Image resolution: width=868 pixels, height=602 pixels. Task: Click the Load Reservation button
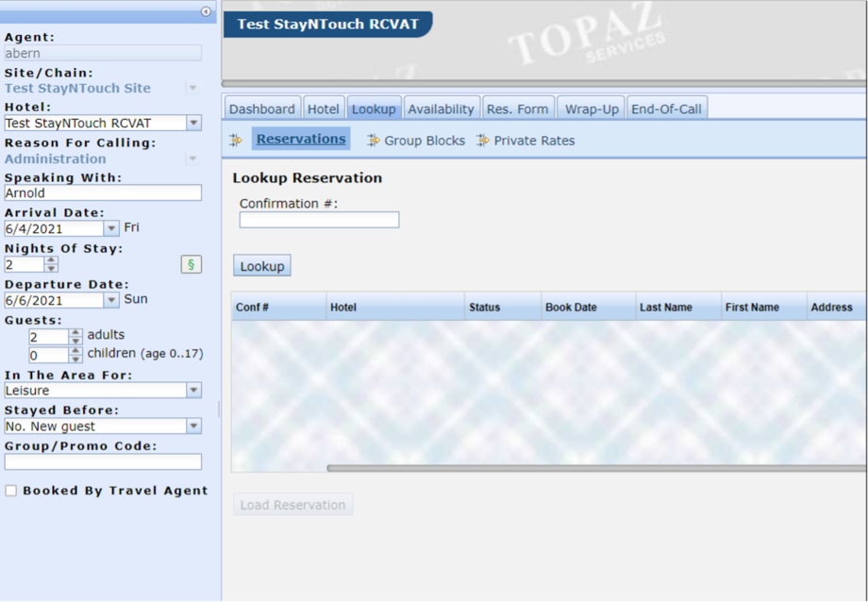pyautogui.click(x=292, y=505)
